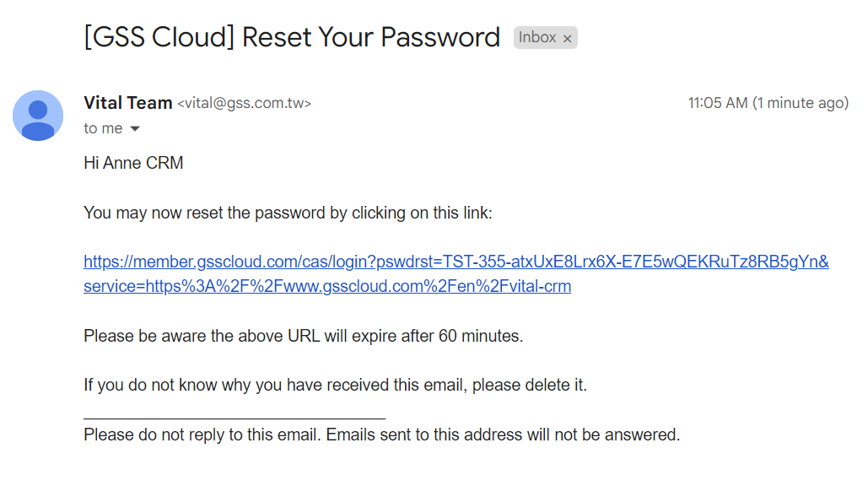The width and height of the screenshot is (868, 486).
Task: Click the "Hi Anne CRM" greeting line
Action: (133, 163)
